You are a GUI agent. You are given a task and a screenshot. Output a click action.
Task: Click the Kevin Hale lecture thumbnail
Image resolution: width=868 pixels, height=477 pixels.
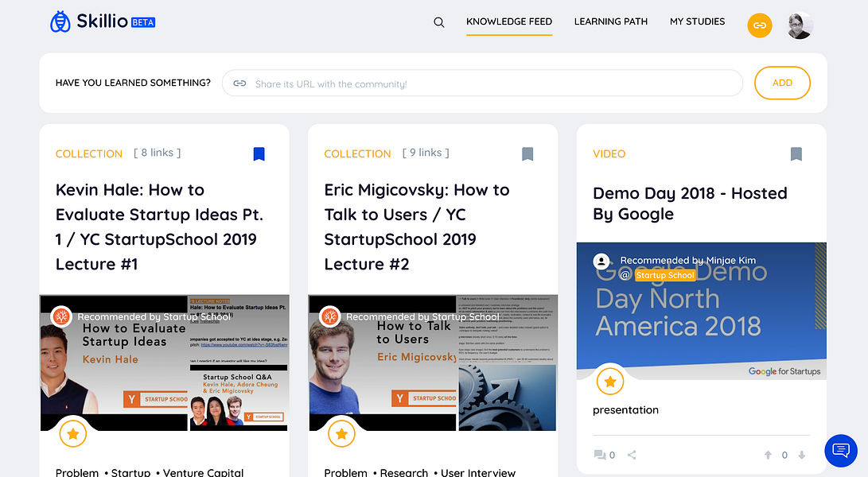point(165,363)
